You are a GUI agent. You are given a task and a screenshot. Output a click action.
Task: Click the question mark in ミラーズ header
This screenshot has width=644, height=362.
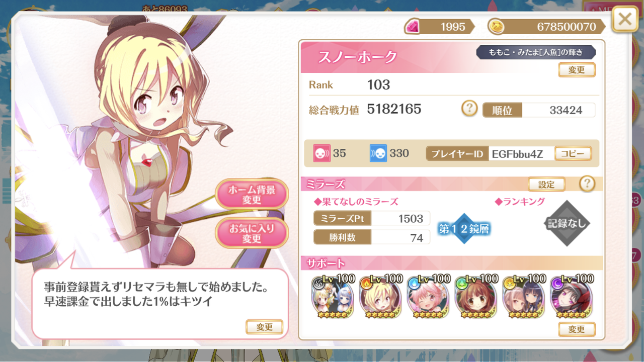[x=587, y=184]
